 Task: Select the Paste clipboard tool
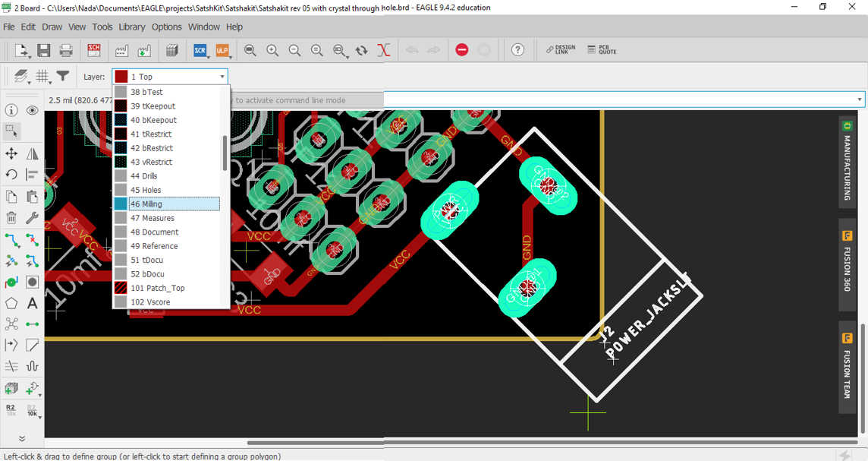(x=32, y=197)
